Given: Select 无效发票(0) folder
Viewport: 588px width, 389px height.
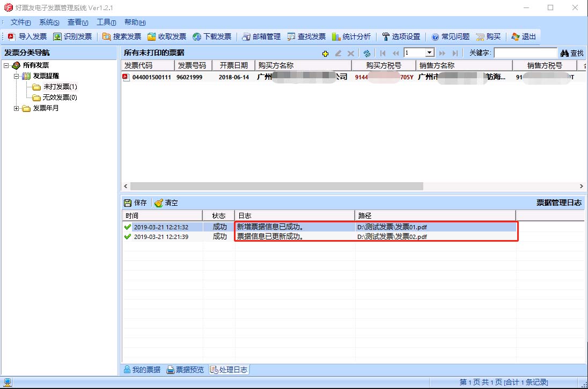Looking at the screenshot, I should [x=60, y=98].
